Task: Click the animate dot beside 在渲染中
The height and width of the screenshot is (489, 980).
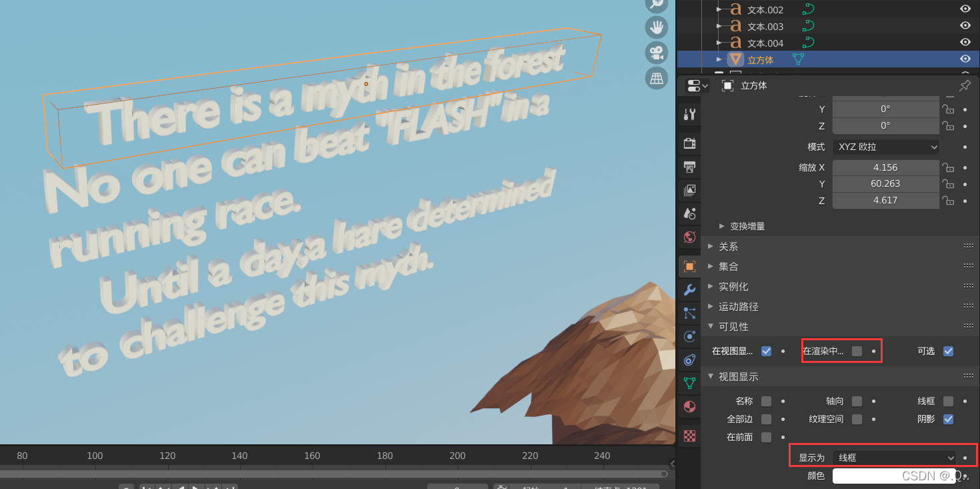Action: (873, 351)
